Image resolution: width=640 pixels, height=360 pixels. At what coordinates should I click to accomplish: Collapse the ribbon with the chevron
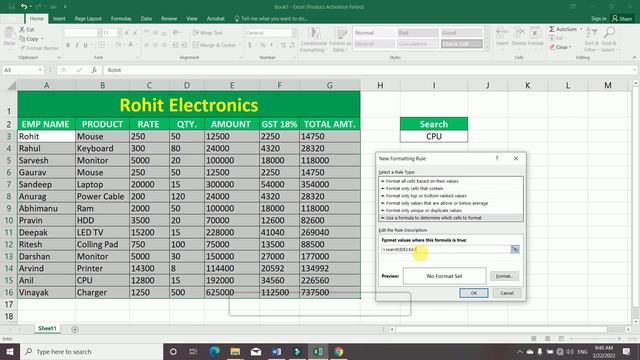pos(634,58)
